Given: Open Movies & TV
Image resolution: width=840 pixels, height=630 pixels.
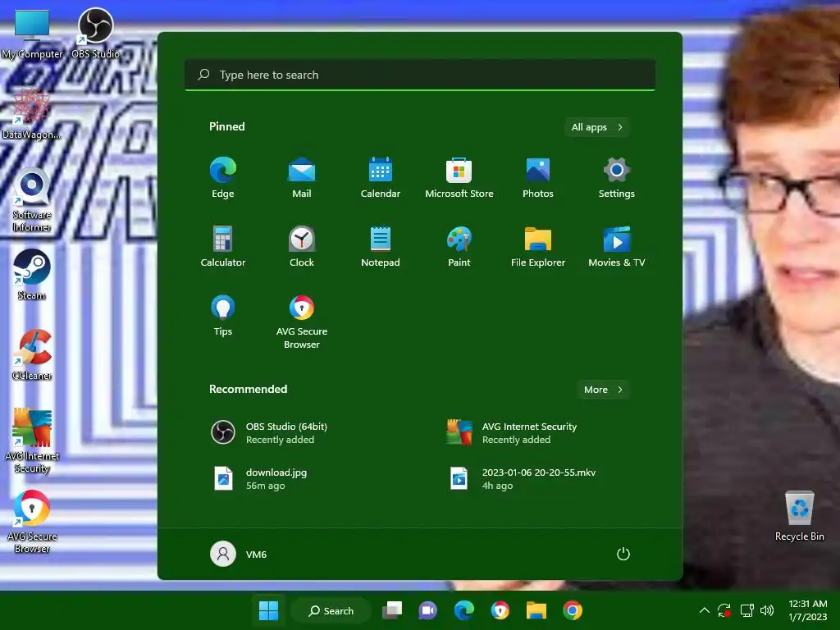Looking at the screenshot, I should (x=617, y=246).
